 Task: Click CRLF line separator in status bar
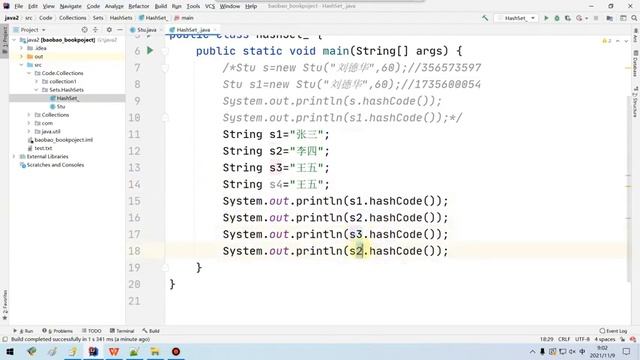(564, 339)
